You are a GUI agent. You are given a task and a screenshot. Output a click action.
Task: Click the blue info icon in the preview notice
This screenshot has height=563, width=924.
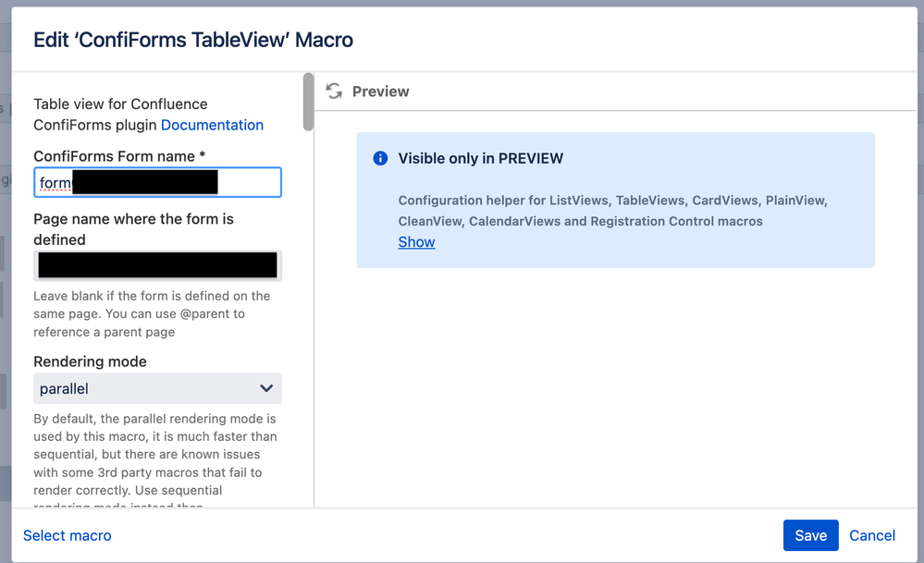pyautogui.click(x=379, y=158)
